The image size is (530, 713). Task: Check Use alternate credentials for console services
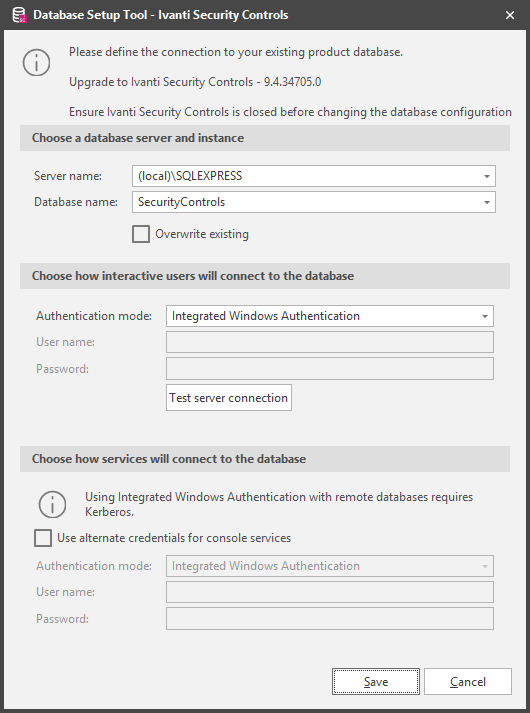pyautogui.click(x=43, y=538)
